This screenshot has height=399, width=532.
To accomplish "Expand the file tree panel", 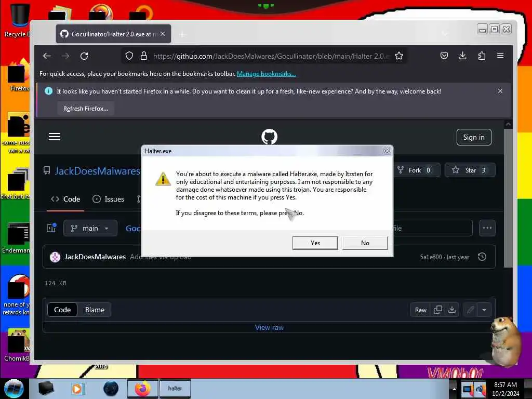I will tap(51, 229).
